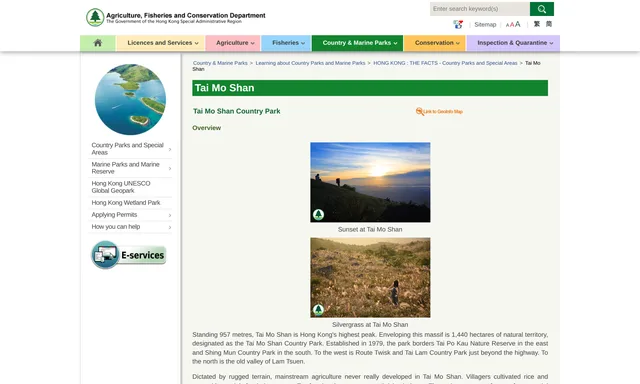Open How you can help sidebar item
Viewport: 640px width, 384px height.
point(116,226)
